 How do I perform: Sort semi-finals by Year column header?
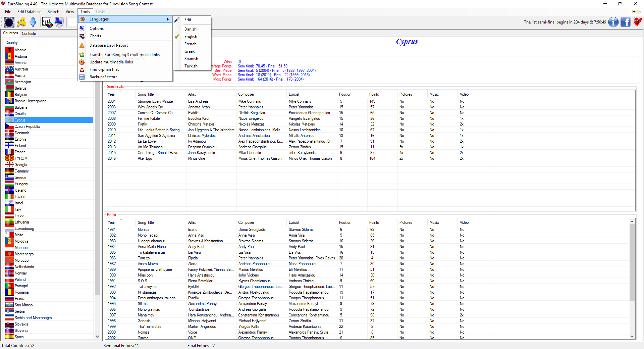tap(121, 94)
